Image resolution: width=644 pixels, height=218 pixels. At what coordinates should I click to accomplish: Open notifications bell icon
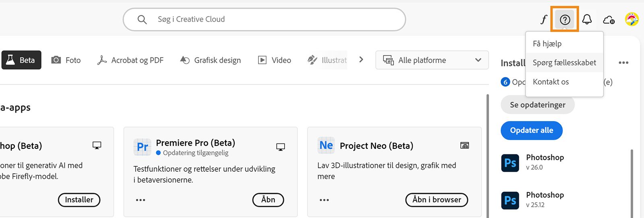[x=587, y=19]
